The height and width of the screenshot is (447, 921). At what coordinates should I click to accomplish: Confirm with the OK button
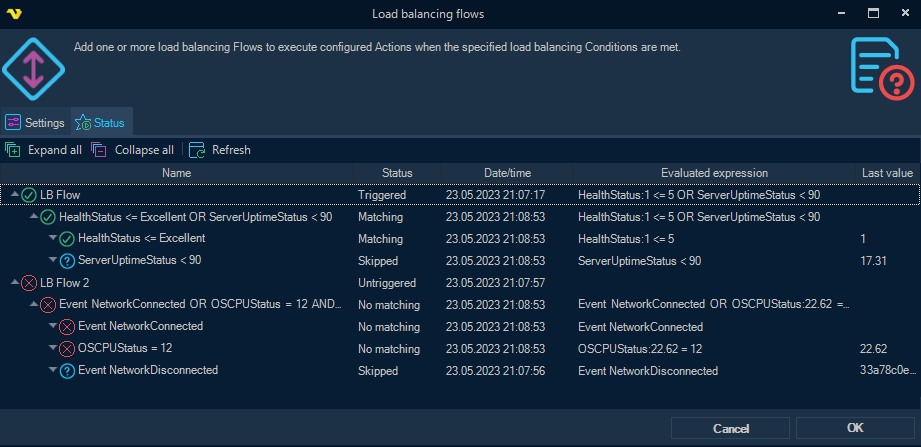point(855,428)
